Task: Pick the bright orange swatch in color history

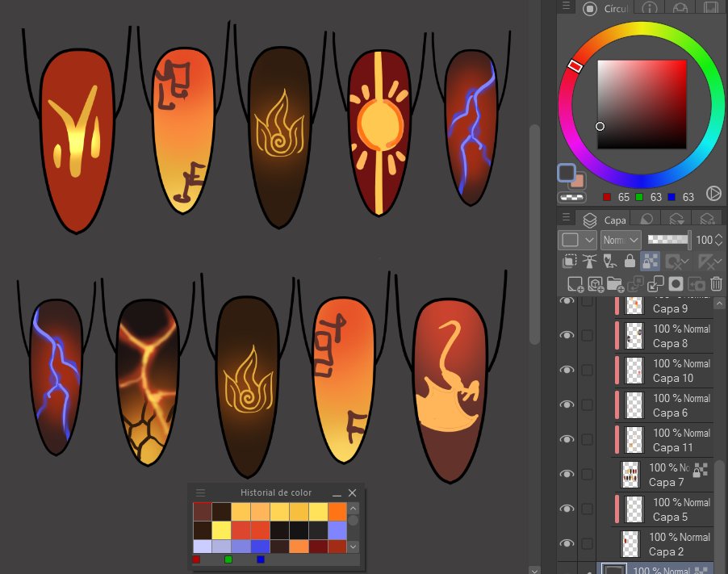Action: click(337, 511)
